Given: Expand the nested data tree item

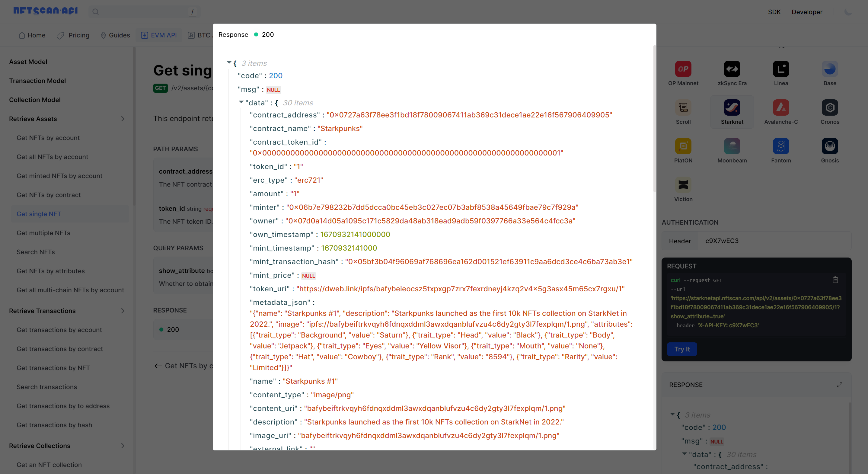Looking at the screenshot, I should 241,103.
